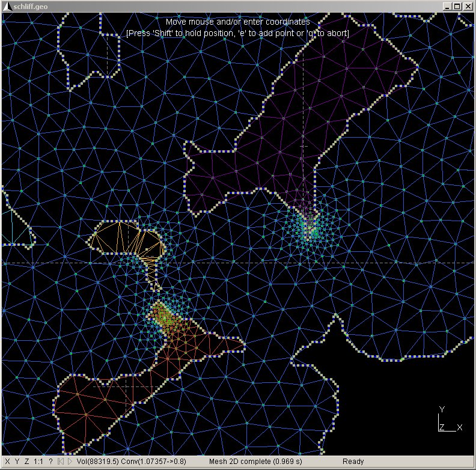Click the "Press 'Shift' to hold position" hint line

pos(237,33)
